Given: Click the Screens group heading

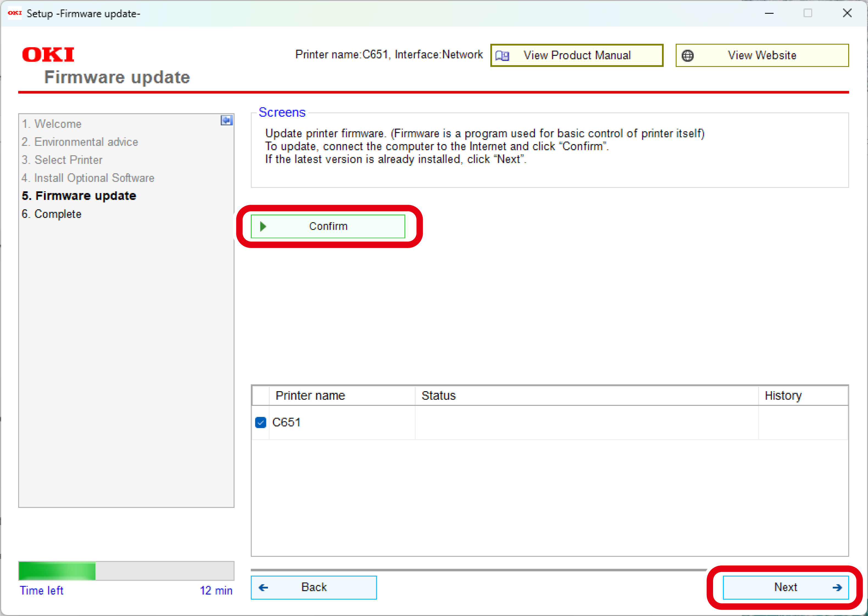Looking at the screenshot, I should pos(282,112).
